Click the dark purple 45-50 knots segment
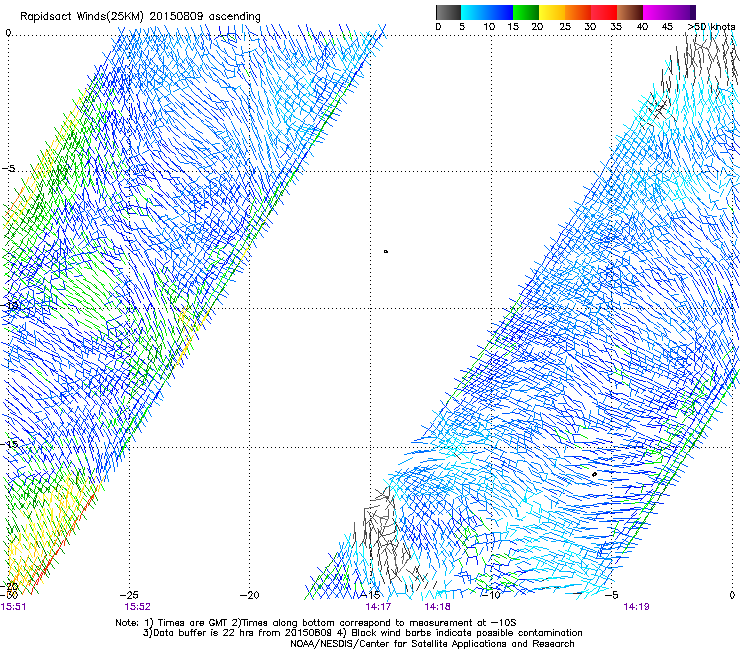This screenshot has width=740, height=650. pos(682,12)
